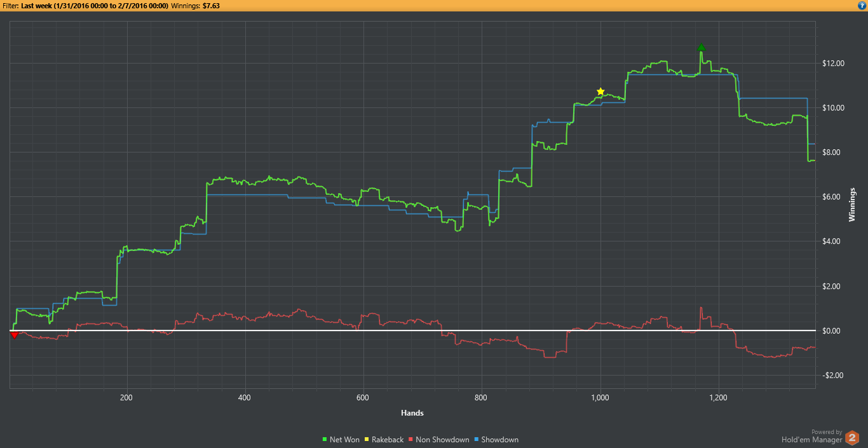Viewport: 868px width, 448px height.
Task: Click the $12.00 axis label
Action: (833, 64)
